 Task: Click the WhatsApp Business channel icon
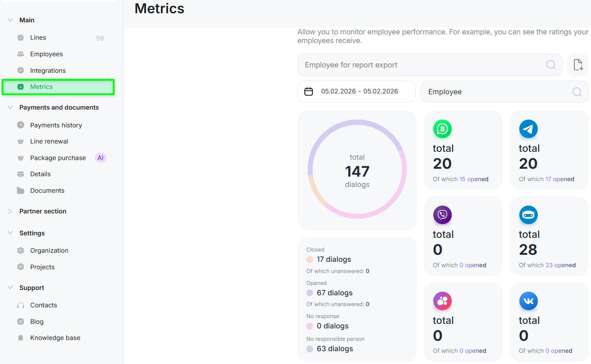click(442, 129)
